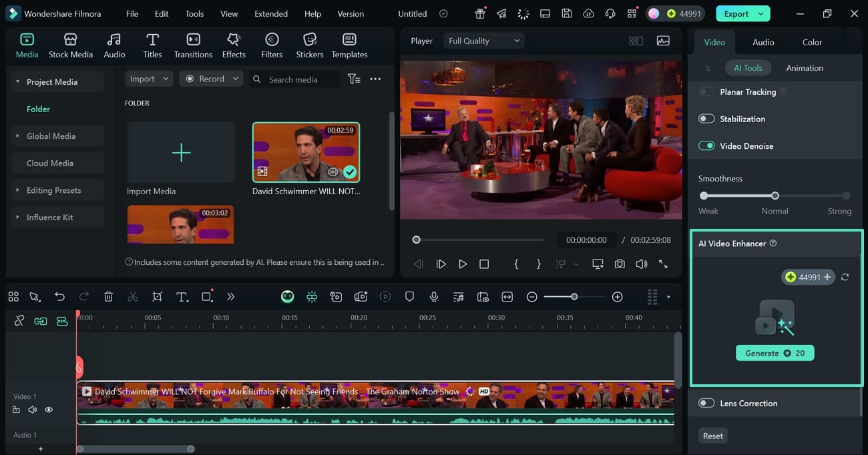
Task: Switch to the Color properties tab
Action: [x=812, y=42]
